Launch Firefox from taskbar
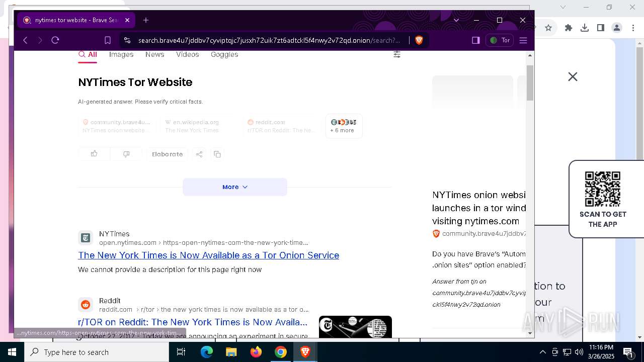The image size is (644, 362). tap(256, 352)
